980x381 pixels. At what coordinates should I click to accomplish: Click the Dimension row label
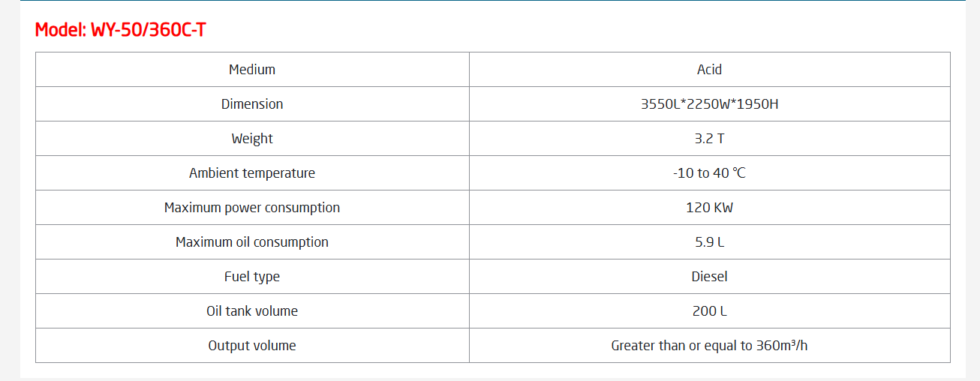coord(252,104)
